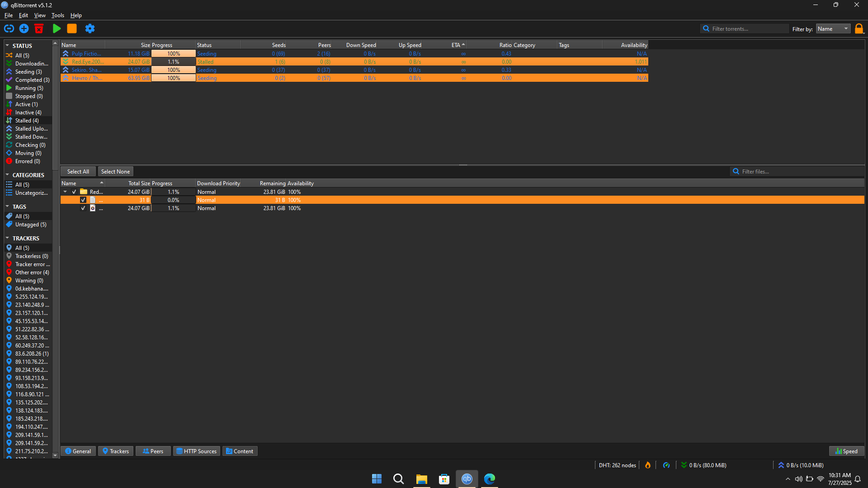
Task: Toggle the Red... folder checkbox
Action: coord(74,192)
